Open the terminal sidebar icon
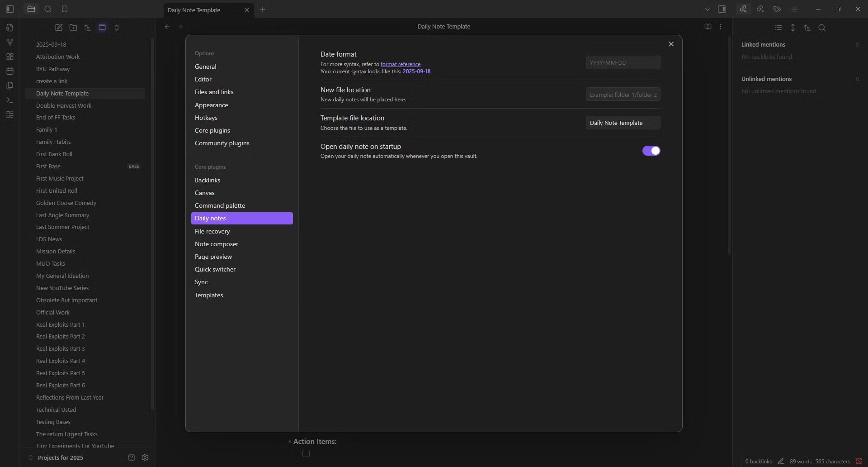Screen dimensions: 868x467 tap(10, 100)
